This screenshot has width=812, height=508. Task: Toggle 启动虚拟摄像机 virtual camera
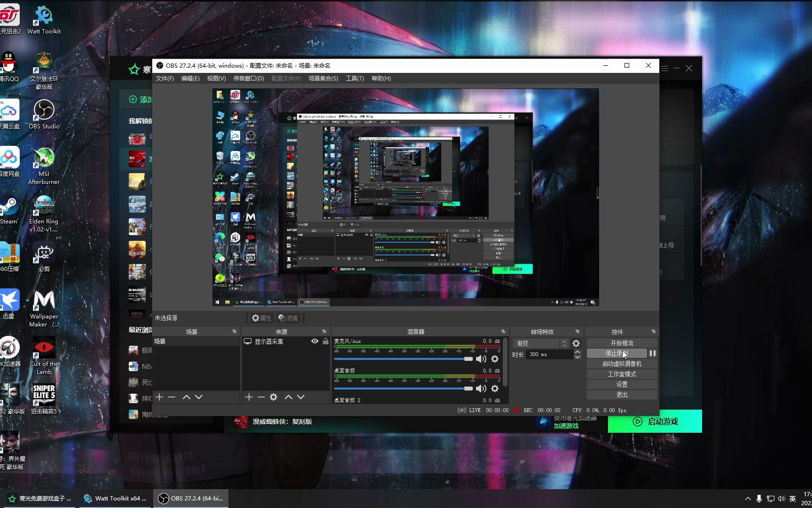click(622, 364)
